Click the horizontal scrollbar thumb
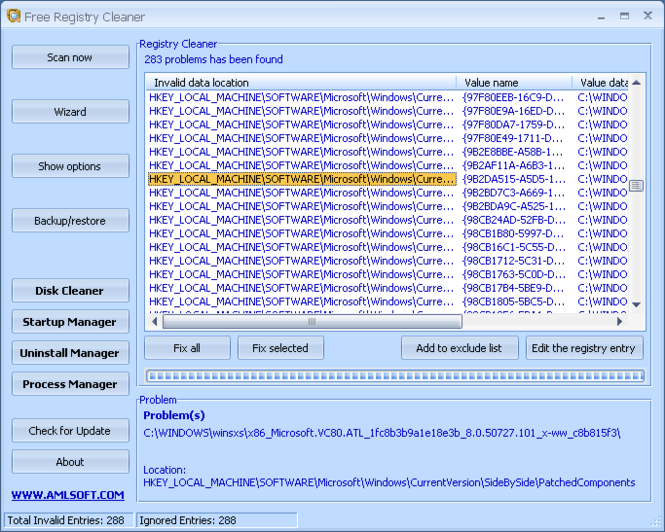This screenshot has height=532, width=665. point(312,322)
